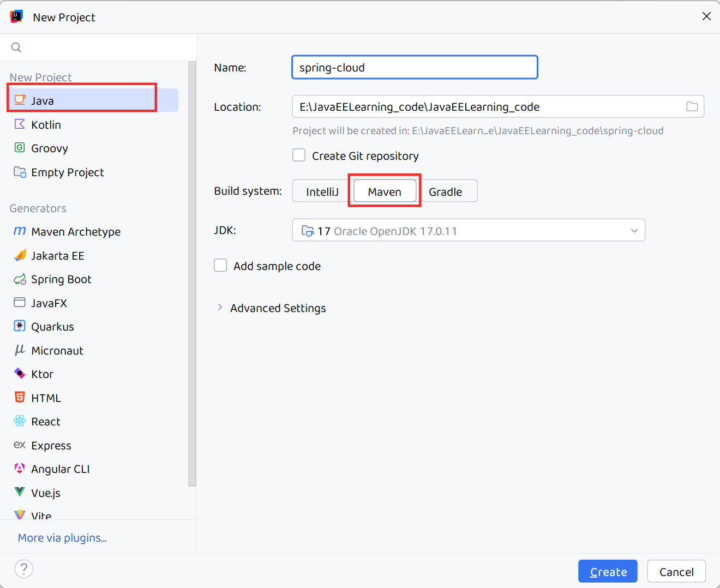Click the Quarkus generator icon
Viewport: 720px width, 588px height.
tap(20, 326)
